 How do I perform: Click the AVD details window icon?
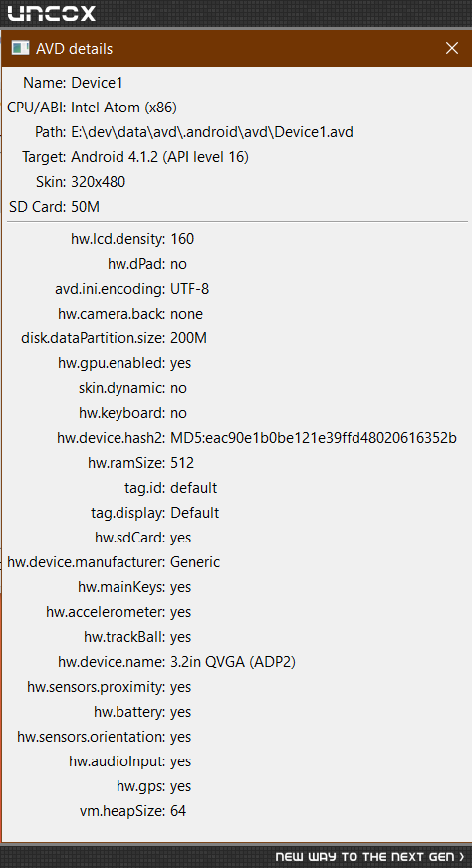pyautogui.click(x=21, y=48)
